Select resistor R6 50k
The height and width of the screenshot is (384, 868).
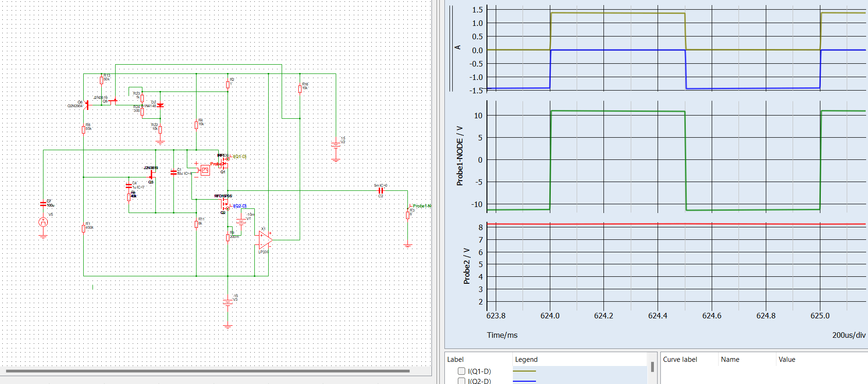click(x=84, y=130)
